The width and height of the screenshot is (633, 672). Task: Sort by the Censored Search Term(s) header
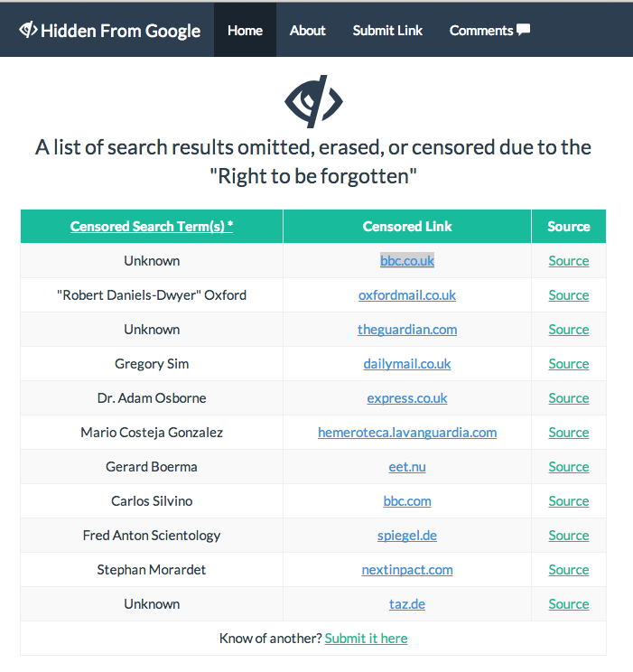click(152, 226)
